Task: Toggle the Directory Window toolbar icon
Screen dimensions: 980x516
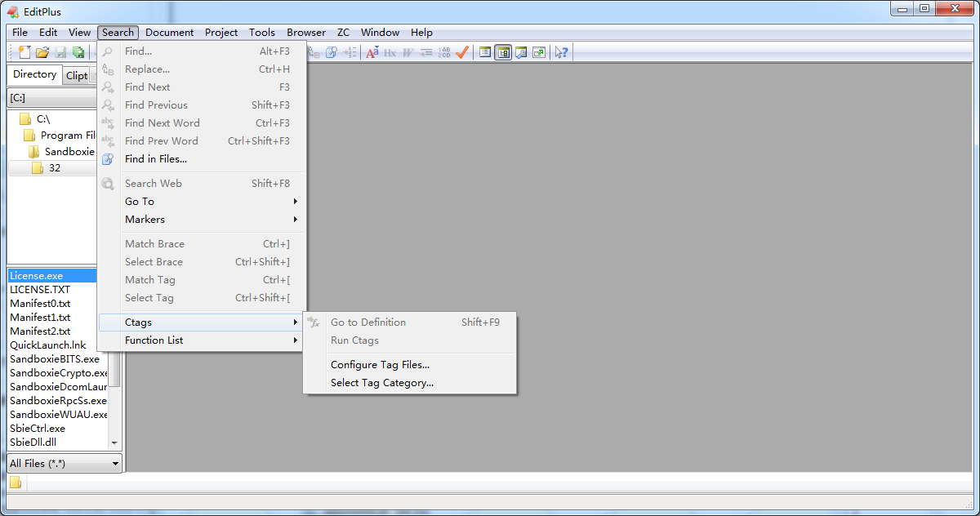Action: click(x=485, y=52)
